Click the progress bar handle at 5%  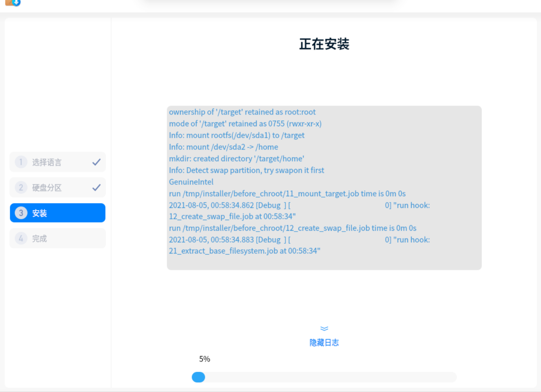(198, 377)
